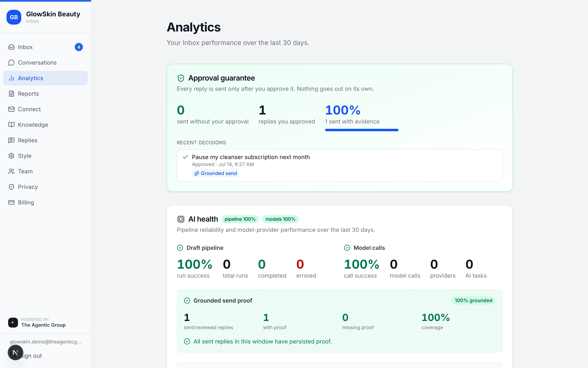Click the blue evidence progress bar
The image size is (588, 368).
362,130
